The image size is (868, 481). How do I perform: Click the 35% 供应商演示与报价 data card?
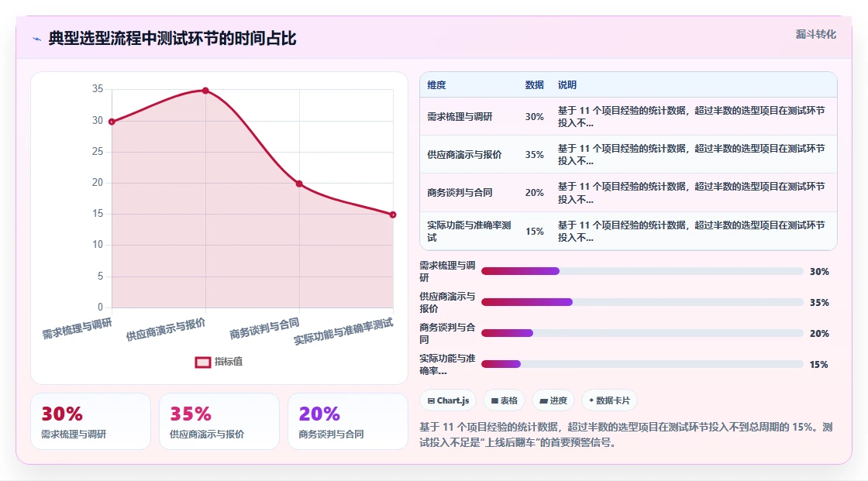pyautogui.click(x=219, y=422)
